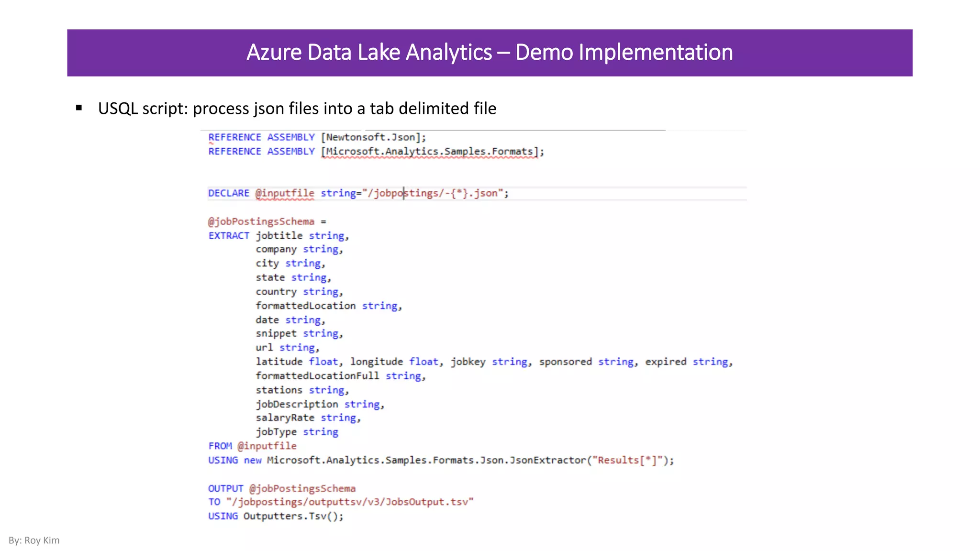The width and height of the screenshot is (980, 551).
Task: Click the 'stations string,' line
Action: [x=302, y=390]
